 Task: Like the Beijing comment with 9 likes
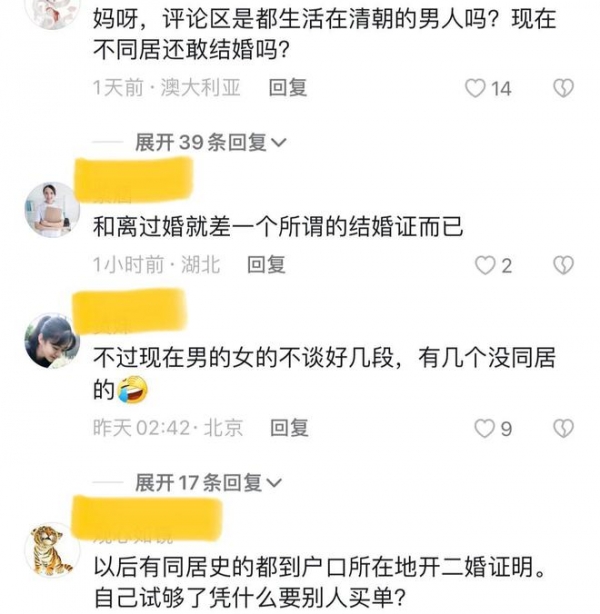(484, 428)
